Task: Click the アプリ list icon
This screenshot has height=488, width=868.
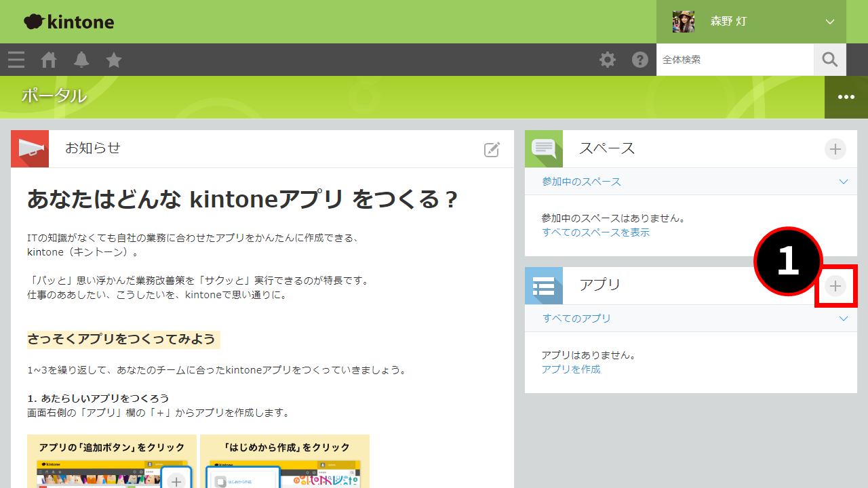Action: [x=544, y=285]
